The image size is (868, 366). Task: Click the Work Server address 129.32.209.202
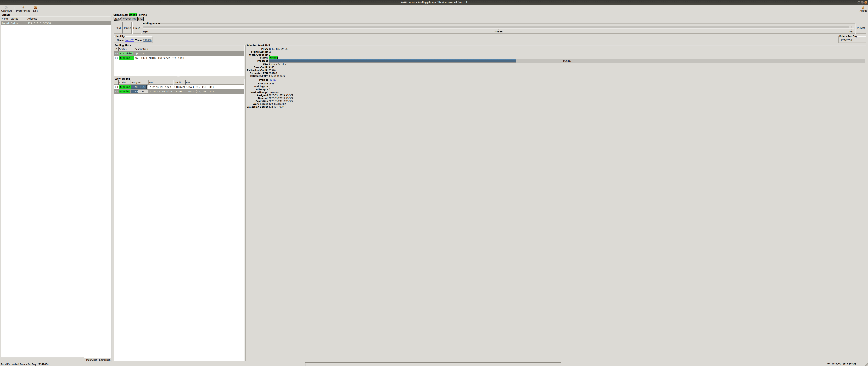click(x=277, y=104)
